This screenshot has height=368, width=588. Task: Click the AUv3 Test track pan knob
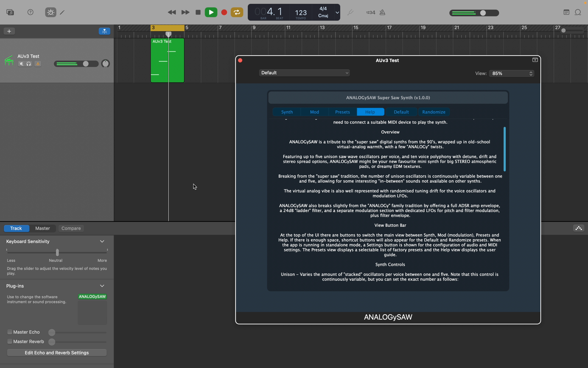pyautogui.click(x=105, y=64)
